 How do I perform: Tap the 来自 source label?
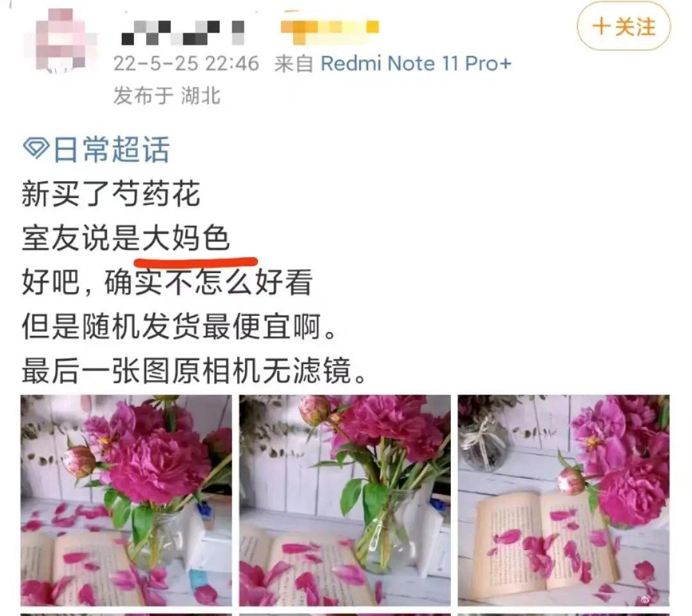[x=294, y=63]
